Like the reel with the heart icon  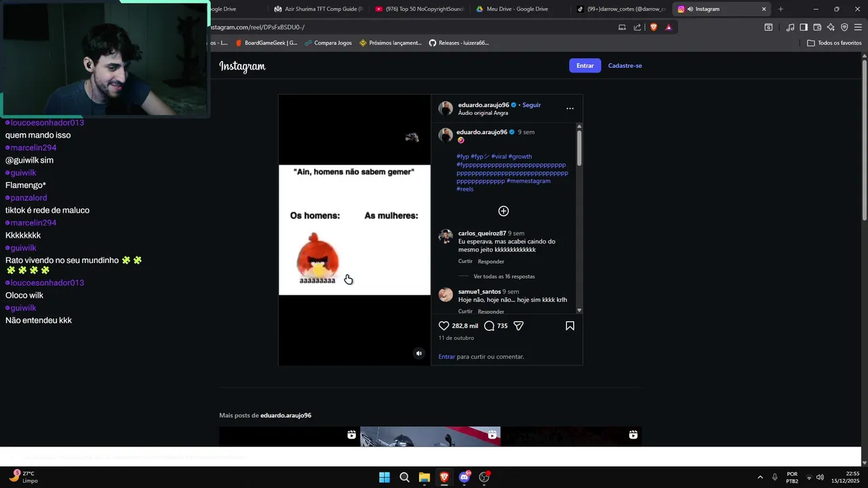444,326
